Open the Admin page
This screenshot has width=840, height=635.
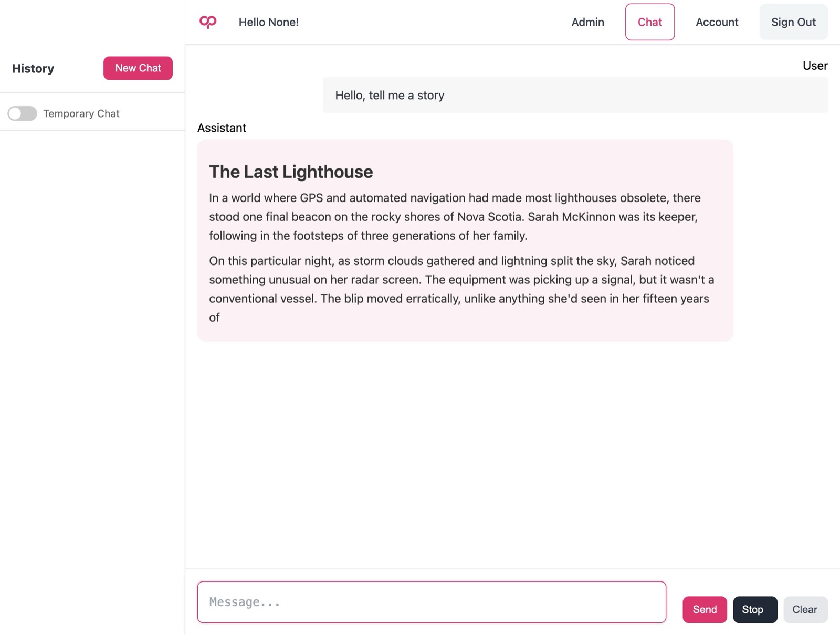587,22
